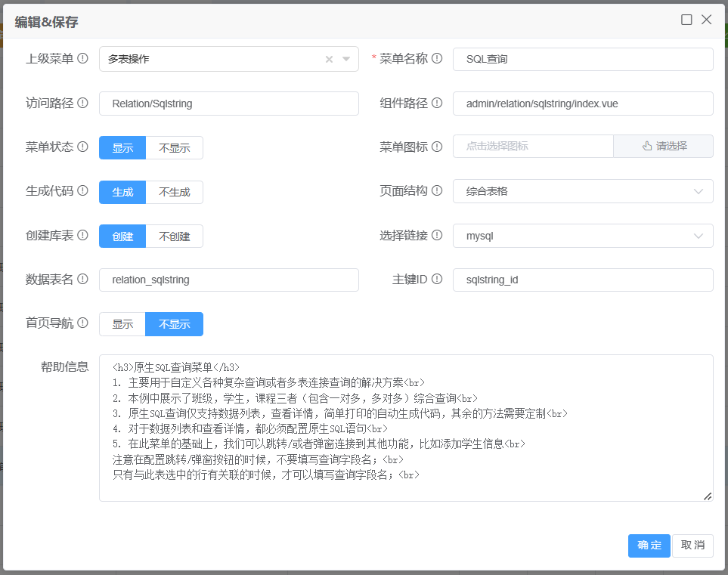Click the info icon beside 菜单名称
728x575 pixels.
point(437,59)
